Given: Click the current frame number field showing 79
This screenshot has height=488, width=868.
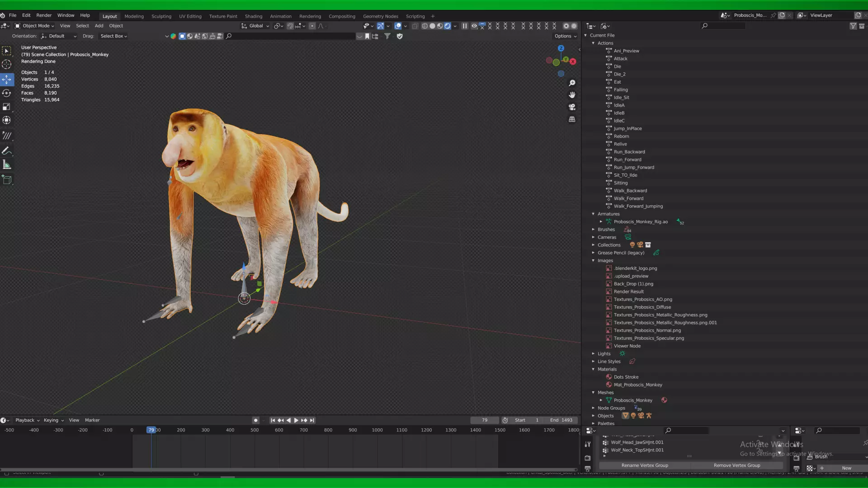Looking at the screenshot, I should click(x=485, y=420).
